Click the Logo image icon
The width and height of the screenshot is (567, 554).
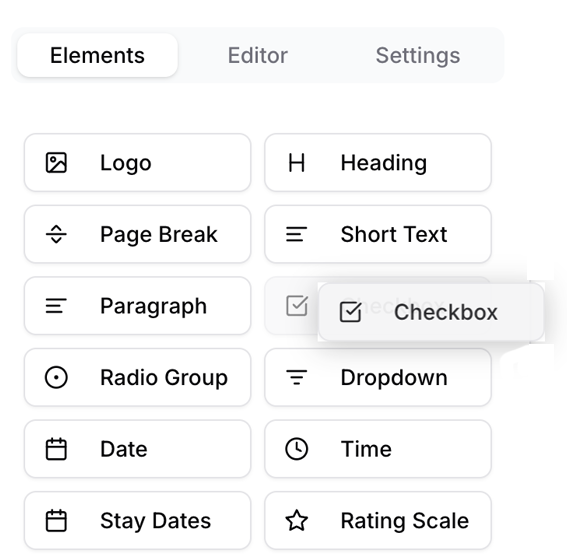coord(56,163)
